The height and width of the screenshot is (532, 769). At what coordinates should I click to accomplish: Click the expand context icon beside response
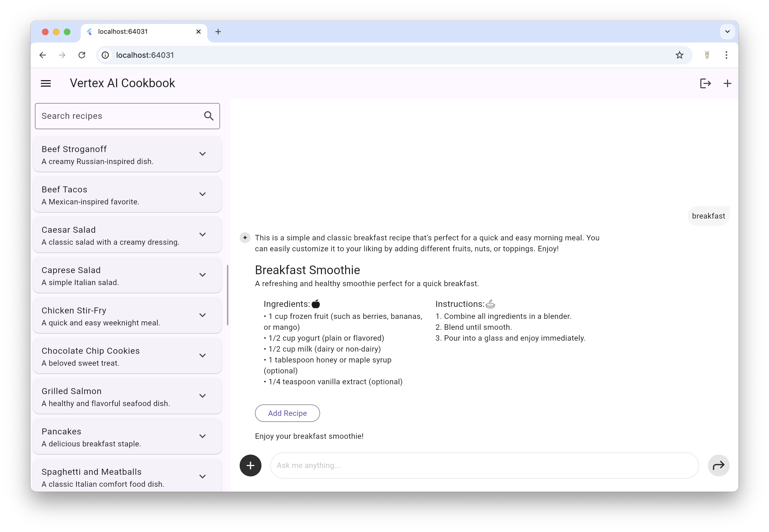pos(245,238)
